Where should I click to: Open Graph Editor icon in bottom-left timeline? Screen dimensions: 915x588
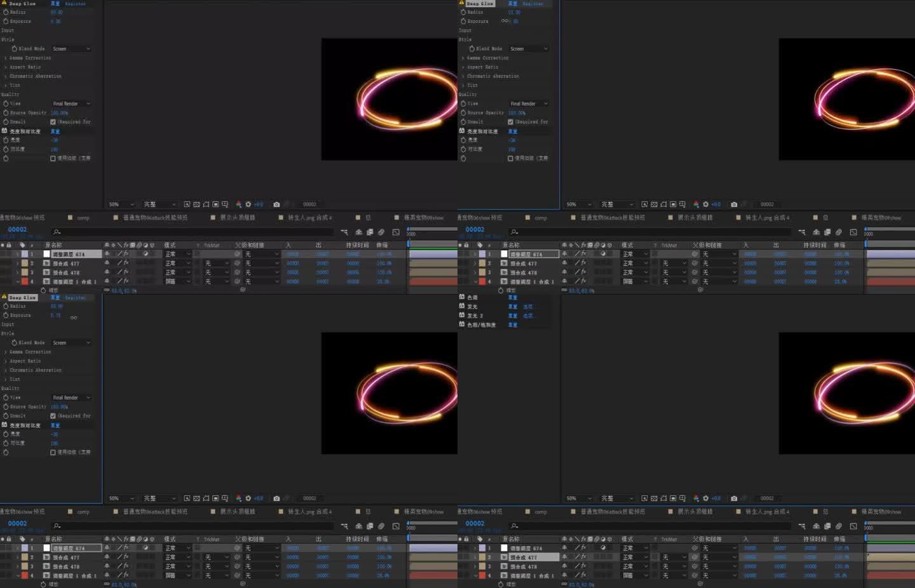(x=396, y=526)
